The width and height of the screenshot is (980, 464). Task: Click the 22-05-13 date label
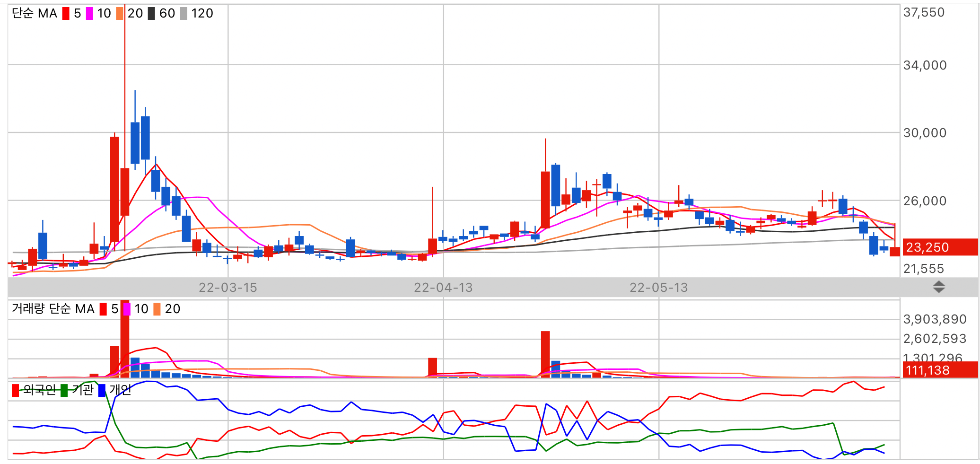click(x=659, y=288)
